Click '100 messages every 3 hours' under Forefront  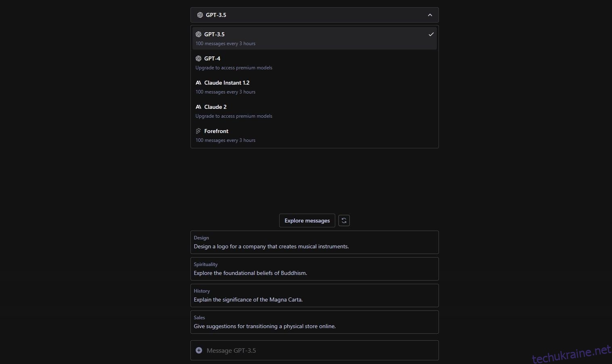pos(226,140)
